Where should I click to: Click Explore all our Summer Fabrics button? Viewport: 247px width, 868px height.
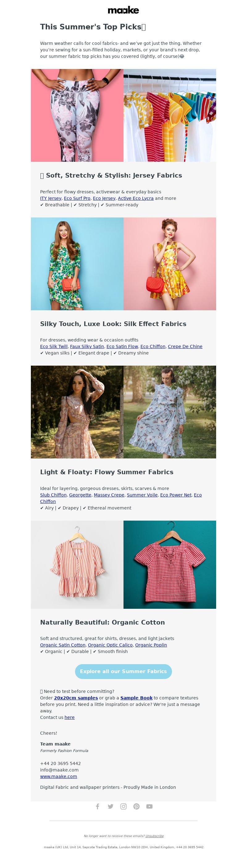[124, 671]
